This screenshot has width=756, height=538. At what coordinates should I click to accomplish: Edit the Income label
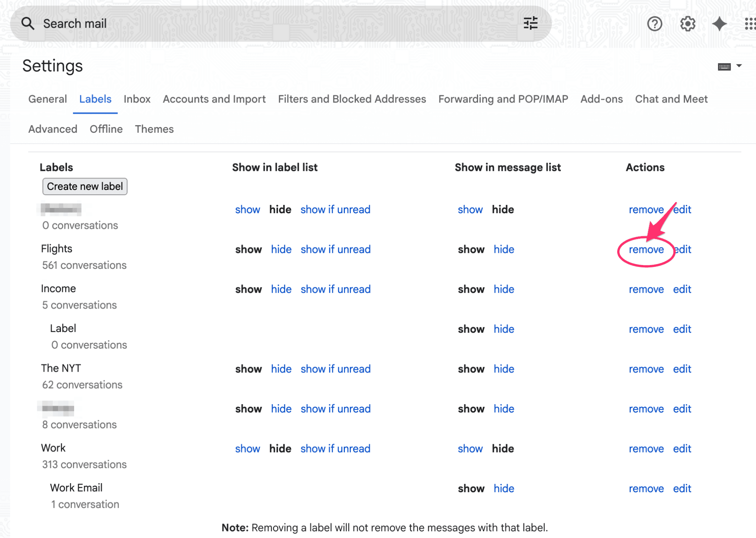(x=681, y=289)
